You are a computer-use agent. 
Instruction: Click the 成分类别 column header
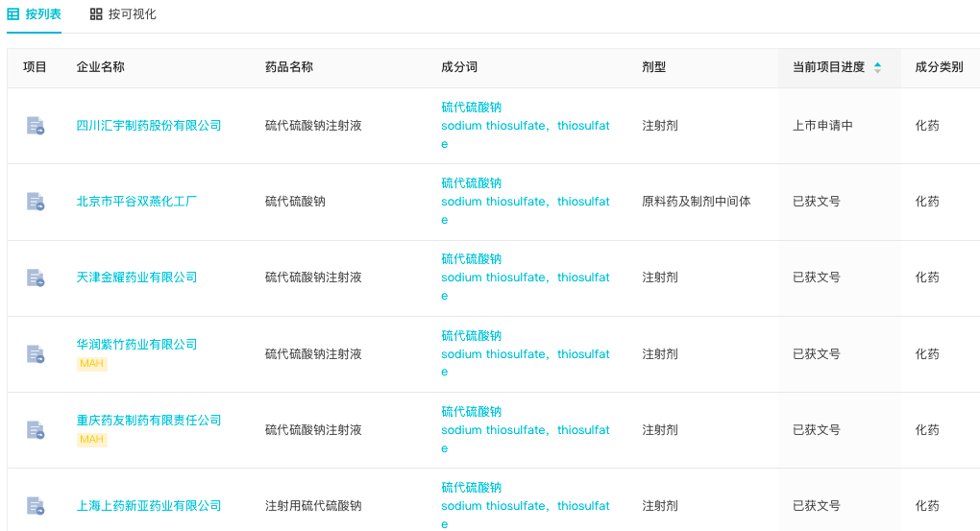(x=939, y=67)
